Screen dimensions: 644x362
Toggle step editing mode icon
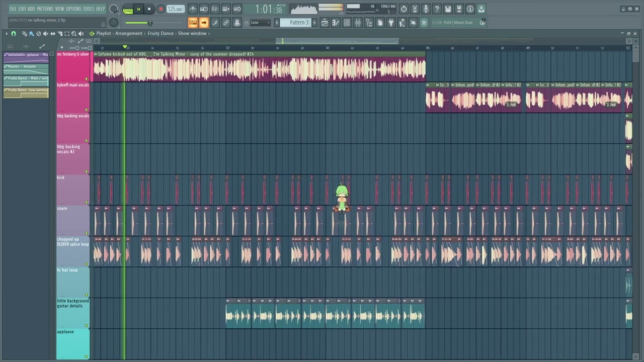click(x=215, y=23)
